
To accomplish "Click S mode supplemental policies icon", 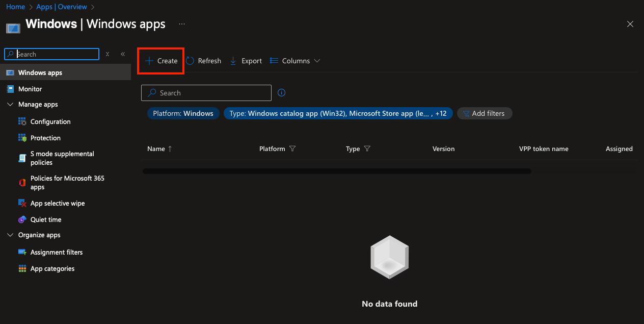I will (22, 158).
